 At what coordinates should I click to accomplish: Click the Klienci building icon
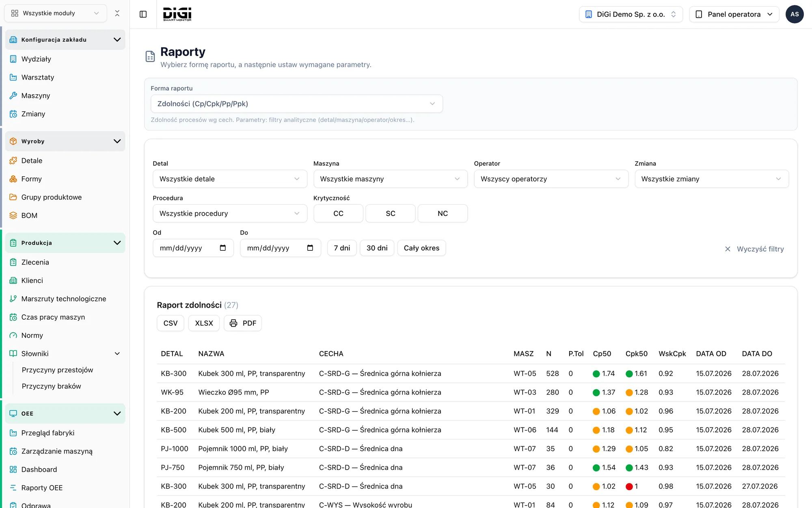13,280
